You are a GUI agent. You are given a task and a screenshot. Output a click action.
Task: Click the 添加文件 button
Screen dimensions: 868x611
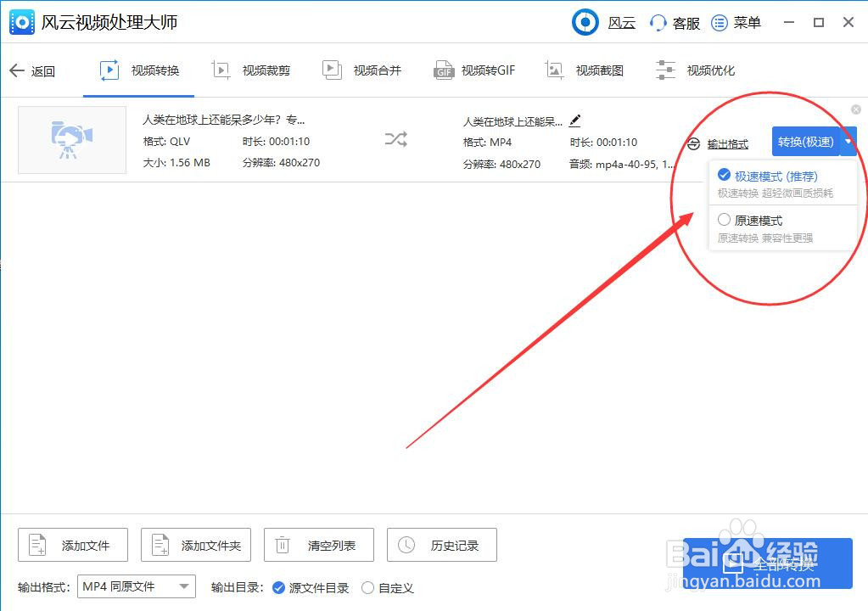[x=73, y=545]
